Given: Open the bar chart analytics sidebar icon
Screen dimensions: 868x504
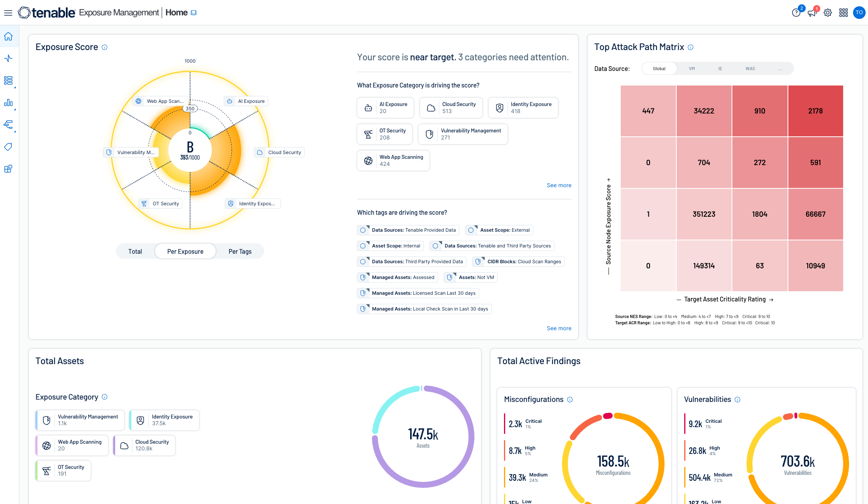Looking at the screenshot, I should [8, 103].
